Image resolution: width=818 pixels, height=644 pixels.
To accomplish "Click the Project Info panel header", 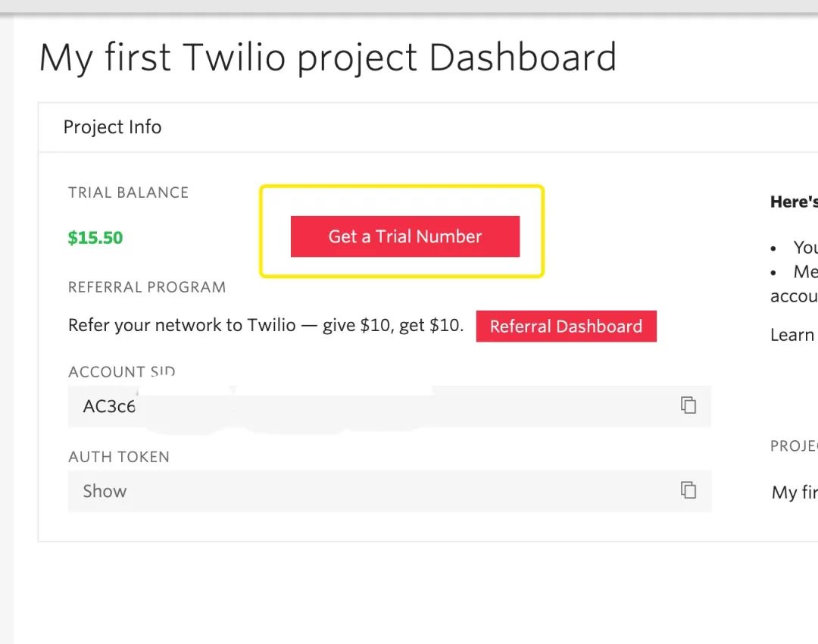I will pyautogui.click(x=112, y=127).
